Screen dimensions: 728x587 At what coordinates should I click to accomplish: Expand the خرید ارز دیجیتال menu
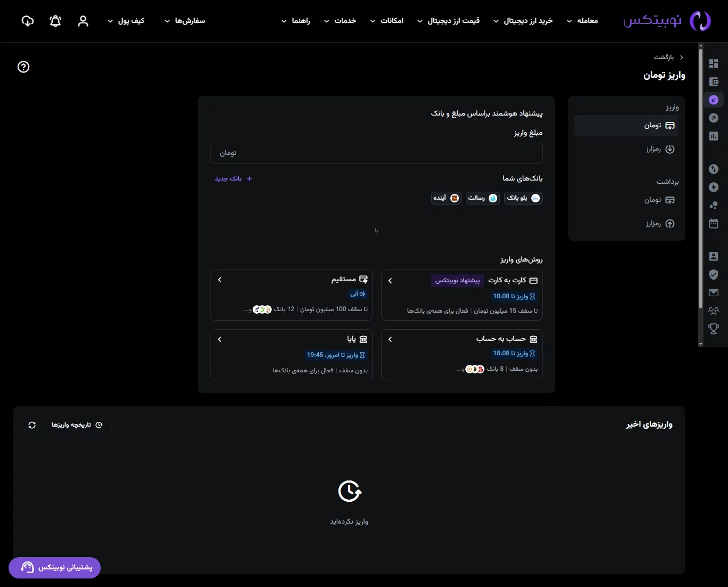click(x=523, y=21)
